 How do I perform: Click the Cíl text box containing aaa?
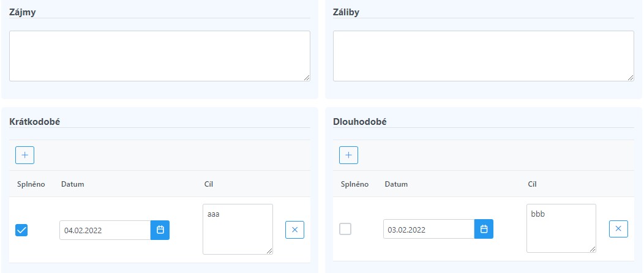[238, 229]
